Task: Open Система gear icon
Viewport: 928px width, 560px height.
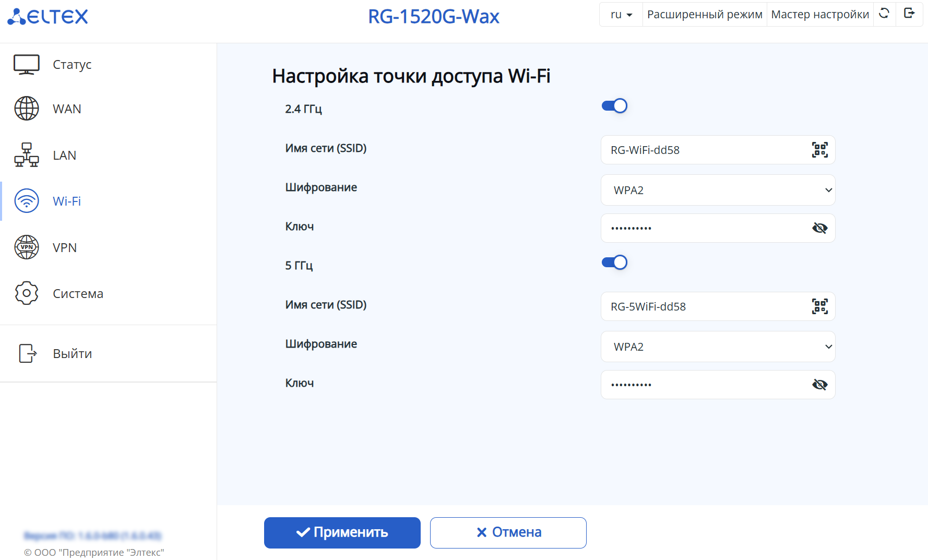Action: pyautogui.click(x=27, y=293)
